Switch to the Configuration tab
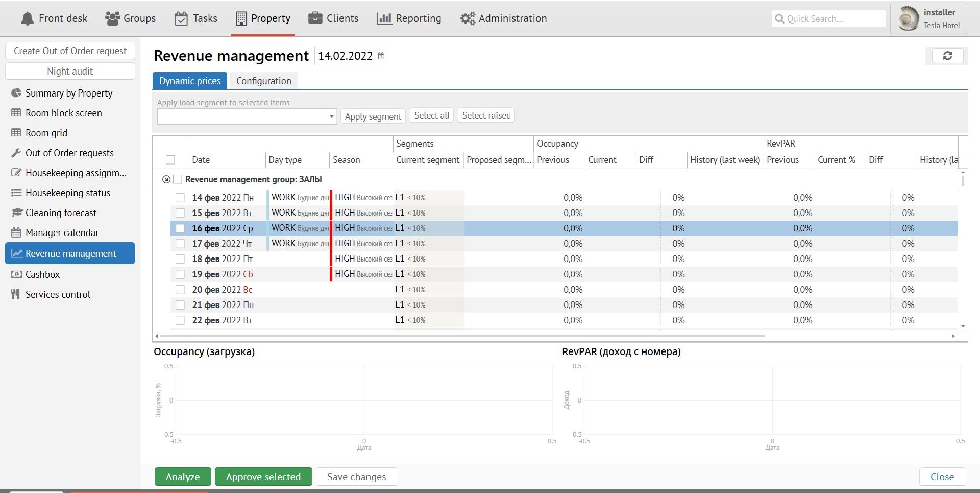The image size is (980, 493). click(x=263, y=81)
